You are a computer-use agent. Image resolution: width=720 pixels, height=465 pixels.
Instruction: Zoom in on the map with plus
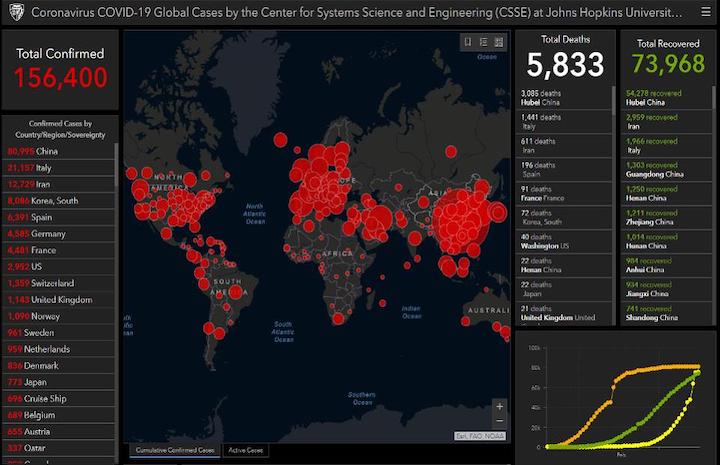pyautogui.click(x=500, y=406)
